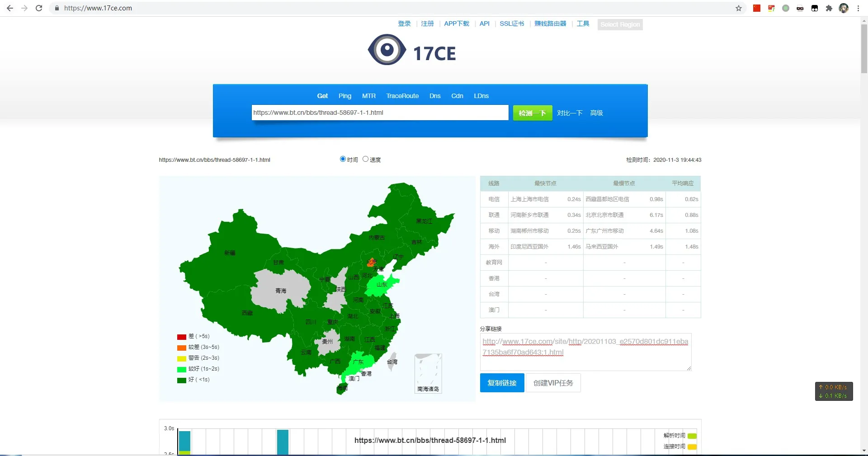This screenshot has width=868, height=456.
Task: Click the yellow 警告 (2s~3s) legend swatch
Action: (x=182, y=358)
